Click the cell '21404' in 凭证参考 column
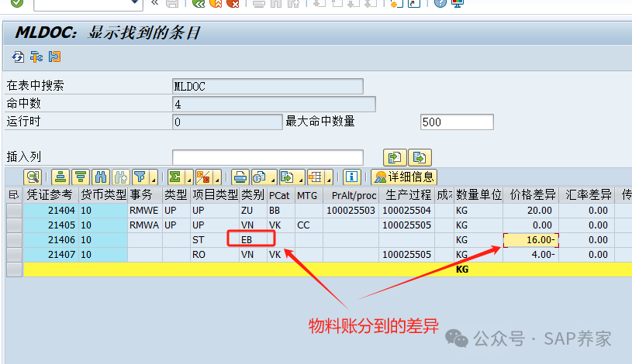 click(50, 211)
